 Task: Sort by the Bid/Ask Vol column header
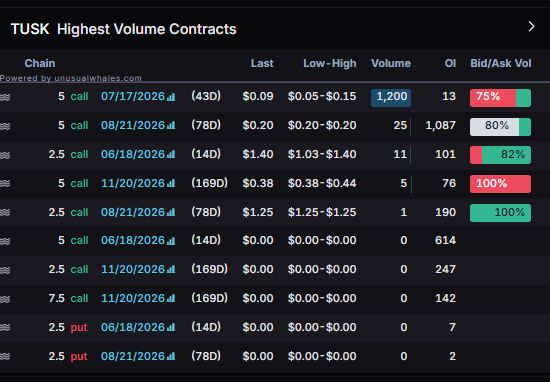[501, 63]
